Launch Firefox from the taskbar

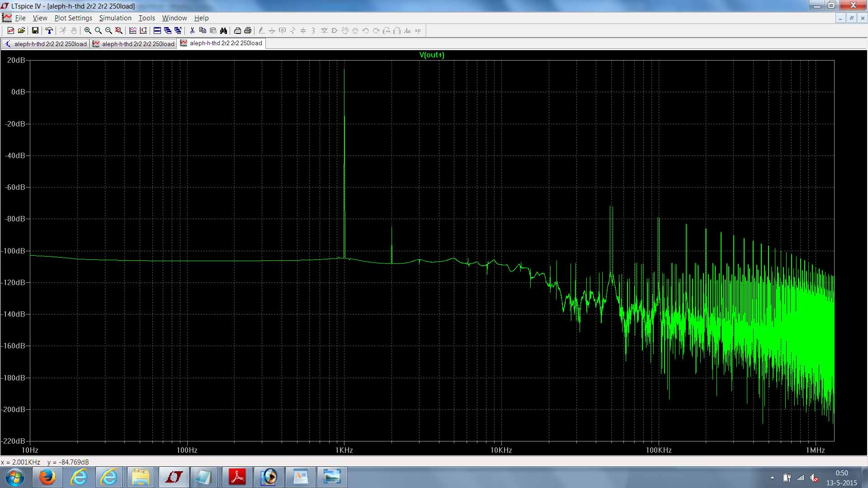pos(47,477)
